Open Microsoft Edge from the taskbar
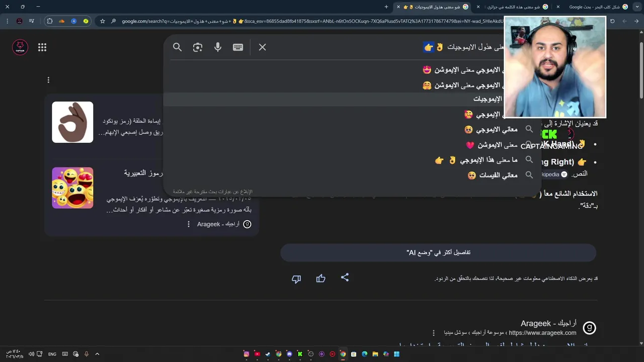This screenshot has height=362, width=644. tap(365, 354)
